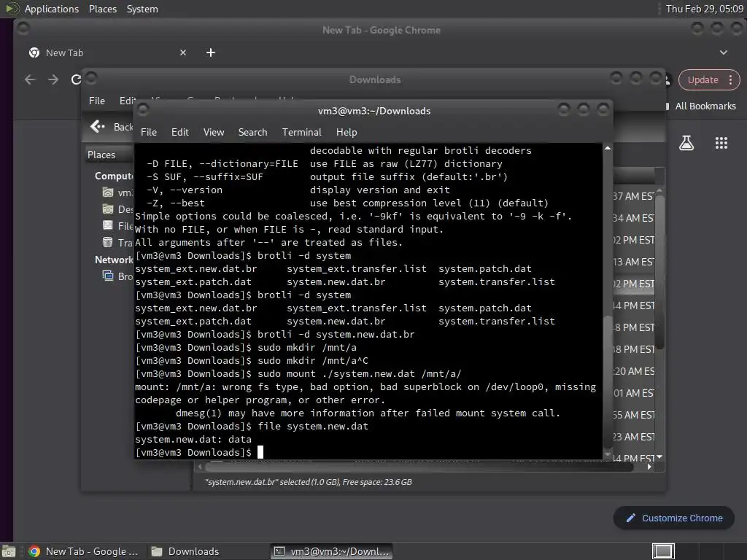Switch to New Tab - Google Chrome taskbar item
Viewport: 747px width, 560px height.
[x=83, y=551]
